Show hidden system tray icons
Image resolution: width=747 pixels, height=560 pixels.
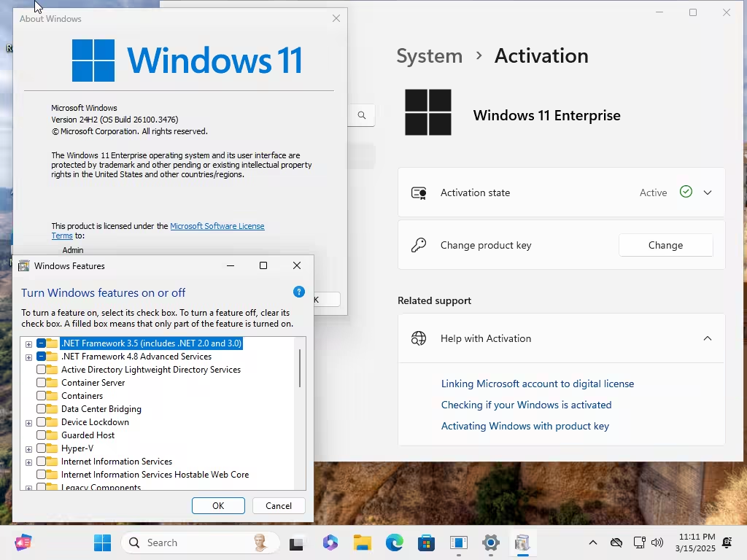[592, 542]
